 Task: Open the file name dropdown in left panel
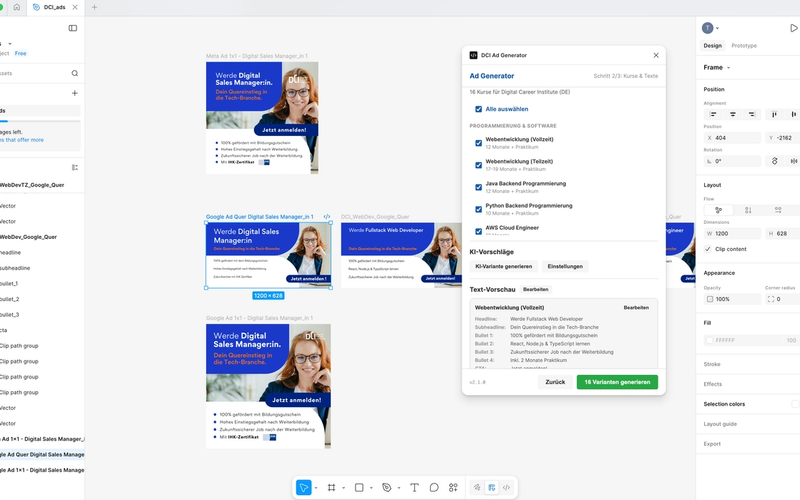pyautogui.click(x=10, y=43)
